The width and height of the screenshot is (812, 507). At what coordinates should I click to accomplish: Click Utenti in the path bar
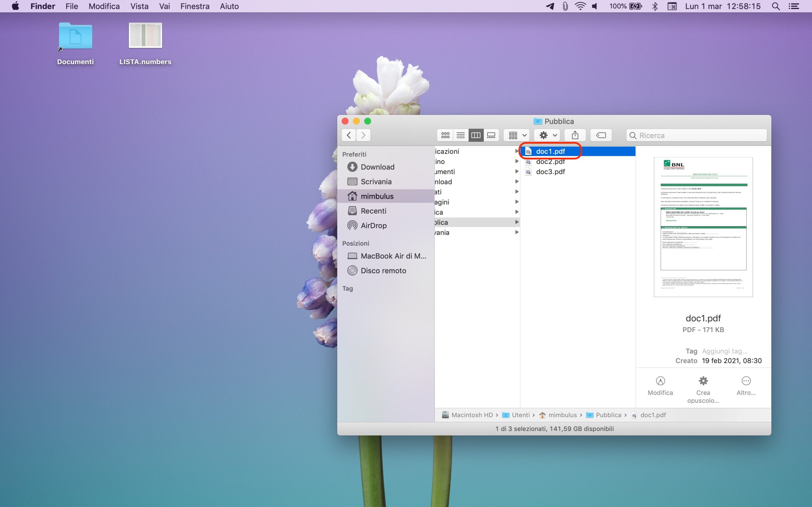pyautogui.click(x=521, y=415)
